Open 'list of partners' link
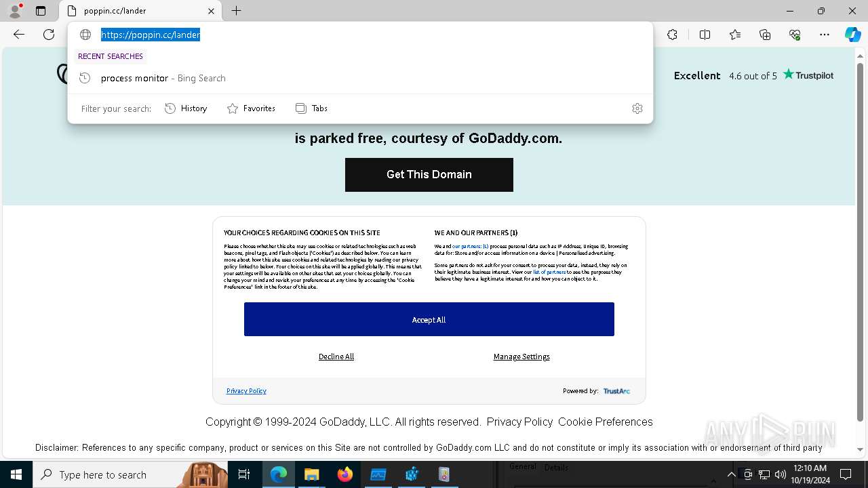This screenshot has height=488, width=868. (x=549, y=272)
